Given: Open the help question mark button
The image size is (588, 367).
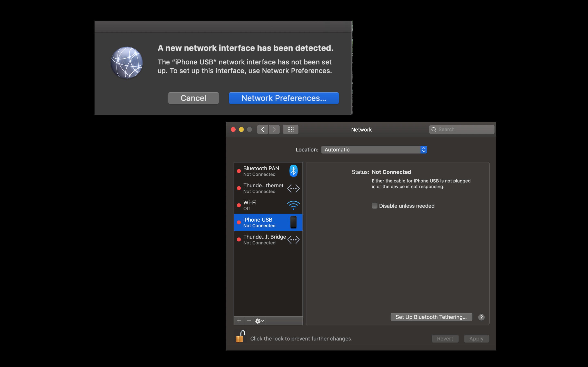Looking at the screenshot, I should point(481,317).
